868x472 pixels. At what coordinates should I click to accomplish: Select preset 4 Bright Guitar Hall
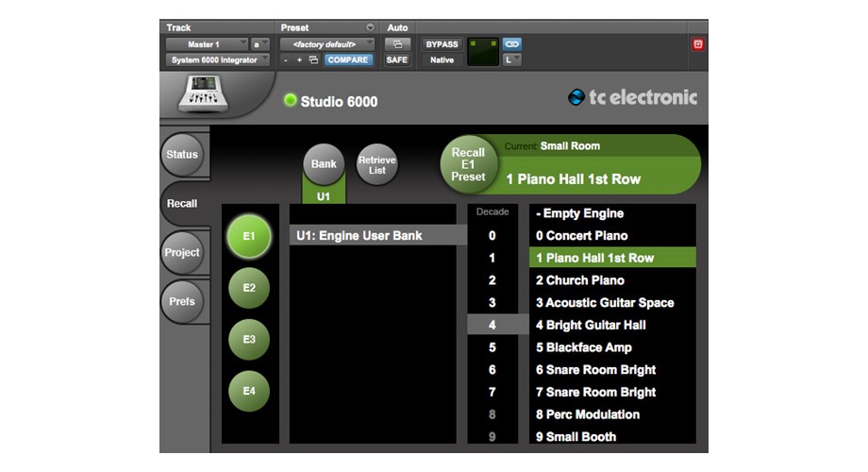[613, 325]
